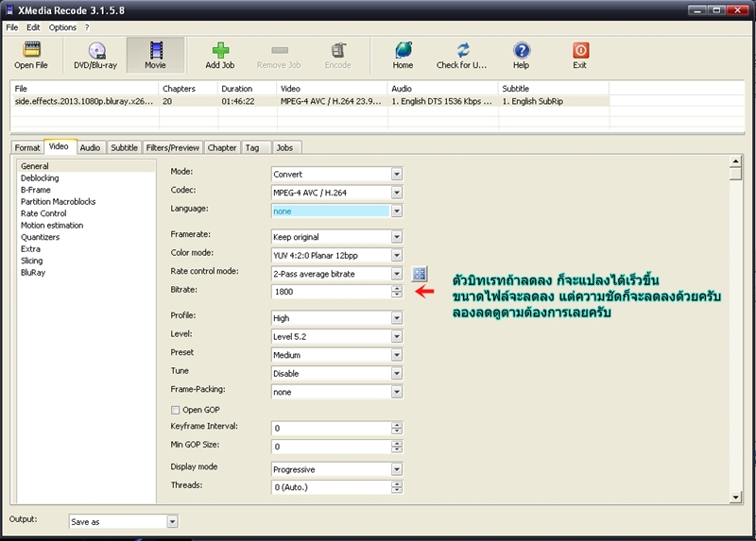This screenshot has height=541, width=756.
Task: Click the red Exit icon
Action: (580, 50)
